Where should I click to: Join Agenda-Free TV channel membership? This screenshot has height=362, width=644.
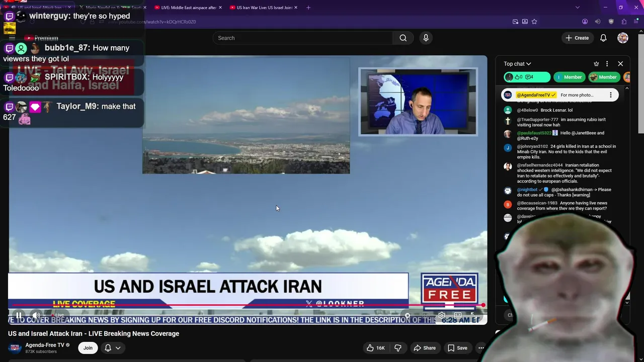(x=88, y=348)
